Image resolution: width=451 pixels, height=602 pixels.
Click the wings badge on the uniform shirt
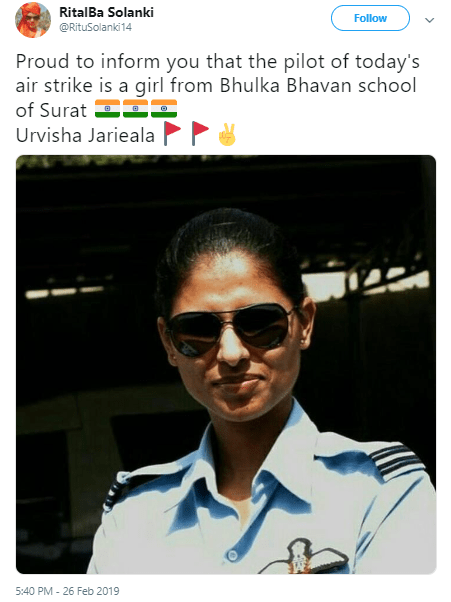pyautogui.click(x=303, y=557)
